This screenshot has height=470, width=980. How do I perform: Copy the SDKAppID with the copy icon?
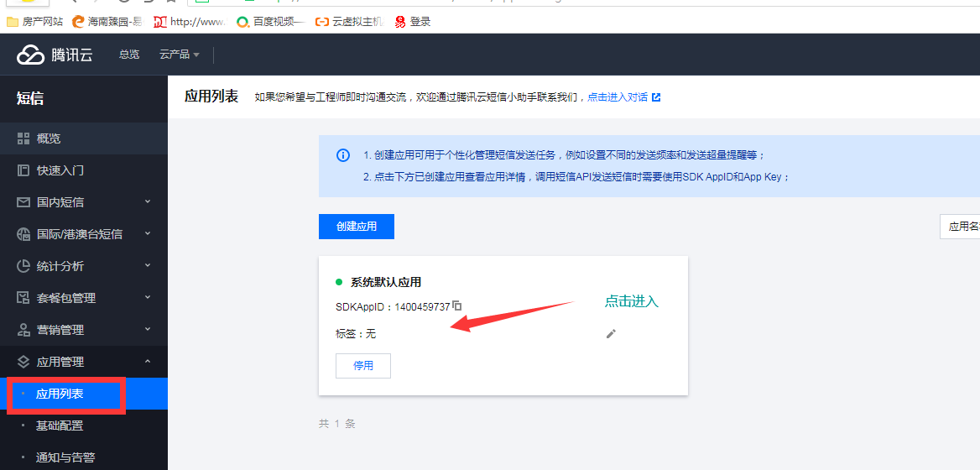[x=457, y=305]
